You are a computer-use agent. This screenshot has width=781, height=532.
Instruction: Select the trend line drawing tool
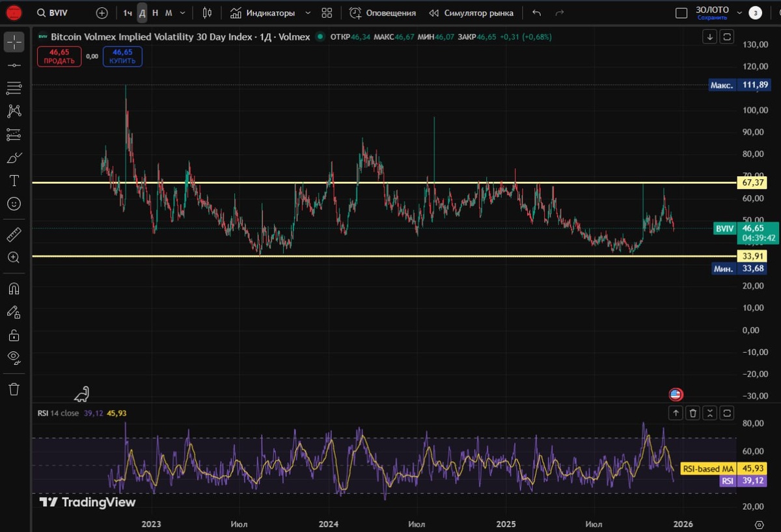tap(14, 65)
